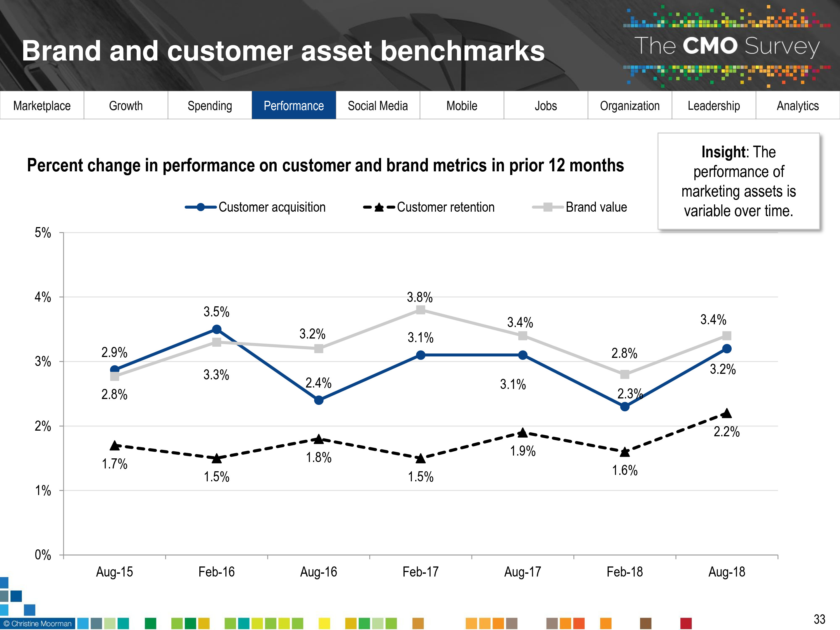Select the 3.8% Brand value point at Feb-17
Image resolution: width=840 pixels, height=630 pixels.
(x=420, y=310)
